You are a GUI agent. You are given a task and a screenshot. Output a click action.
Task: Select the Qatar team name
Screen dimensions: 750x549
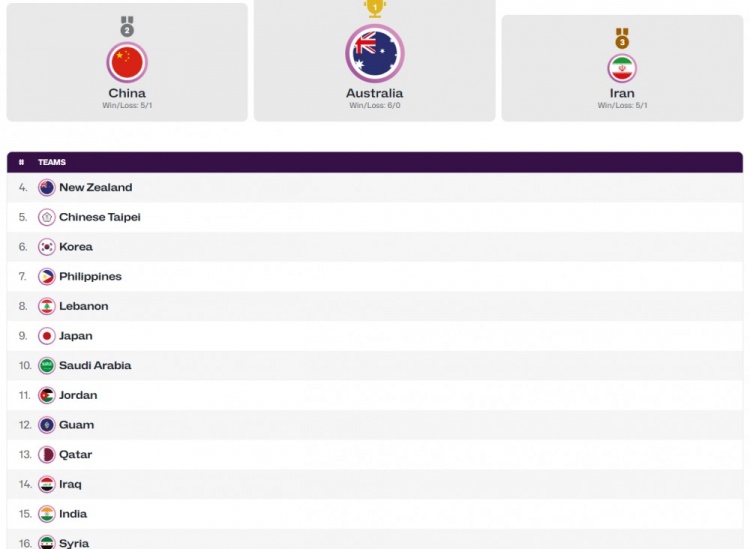pyautogui.click(x=75, y=454)
